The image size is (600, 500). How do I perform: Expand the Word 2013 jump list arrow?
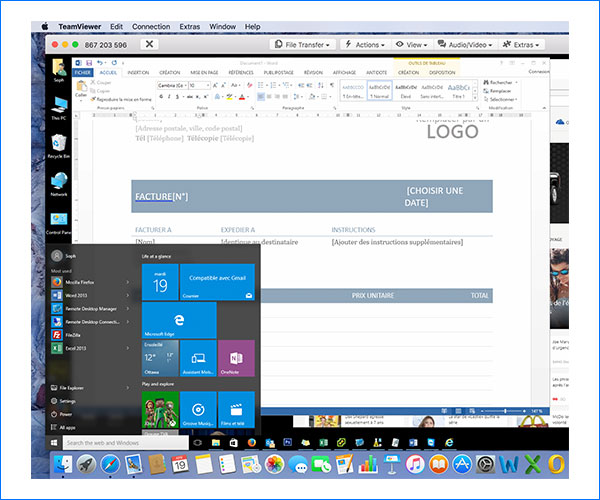[x=127, y=295]
